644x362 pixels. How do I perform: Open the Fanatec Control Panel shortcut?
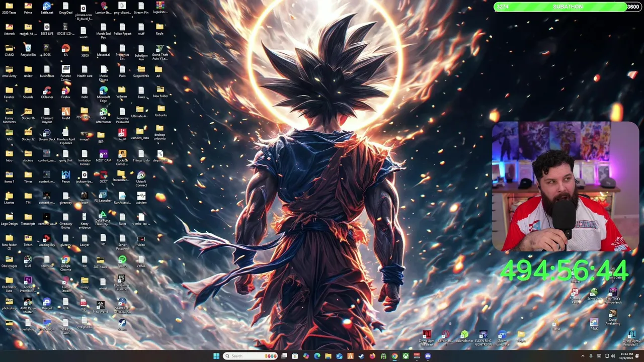tap(66, 73)
